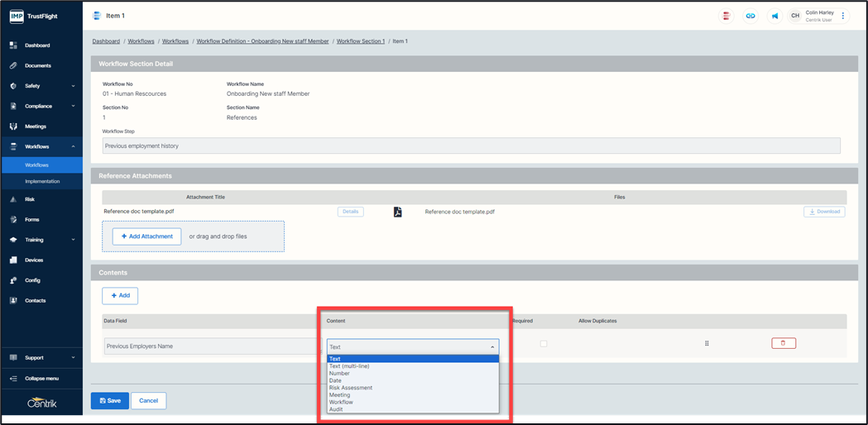Screen dimensions: 868x425
Task: Select Risk Assessment from the dropdown list
Action: (x=351, y=388)
